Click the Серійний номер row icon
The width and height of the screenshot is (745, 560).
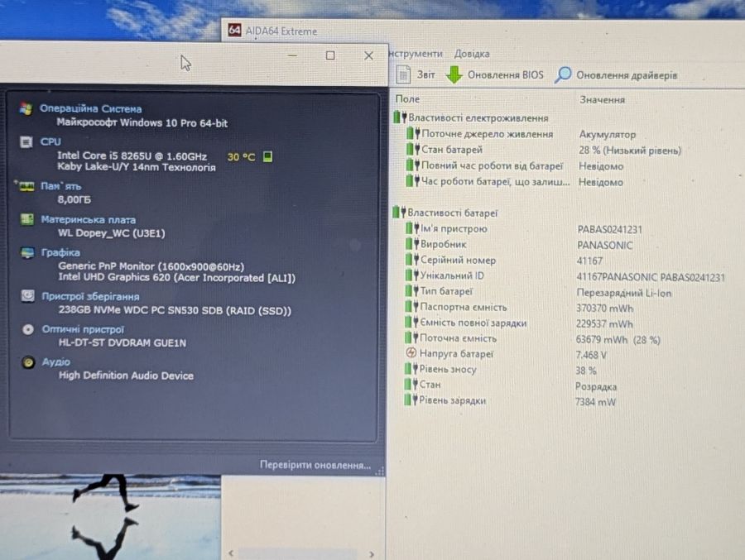tap(412, 260)
